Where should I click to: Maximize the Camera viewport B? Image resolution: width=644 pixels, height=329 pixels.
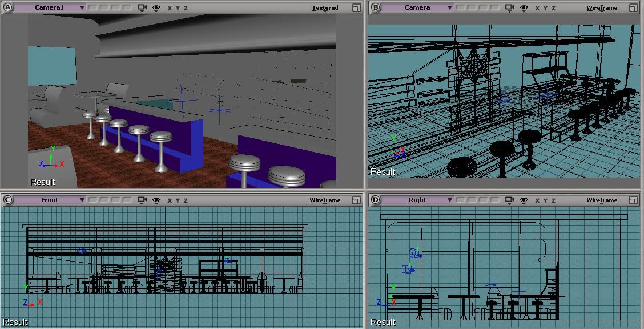(634, 8)
